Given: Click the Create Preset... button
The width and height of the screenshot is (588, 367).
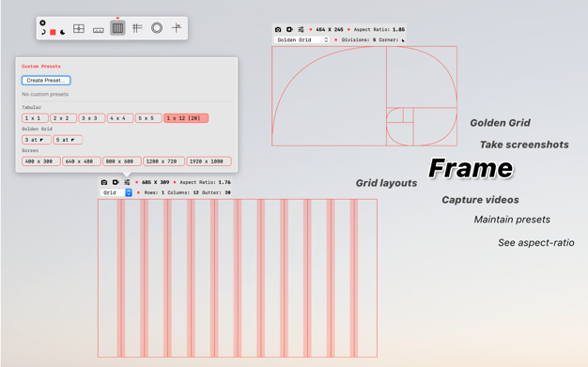Looking at the screenshot, I should [46, 80].
